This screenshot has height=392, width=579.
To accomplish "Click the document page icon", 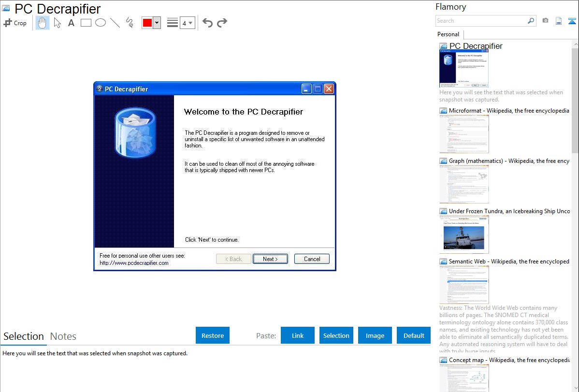I will [x=559, y=21].
